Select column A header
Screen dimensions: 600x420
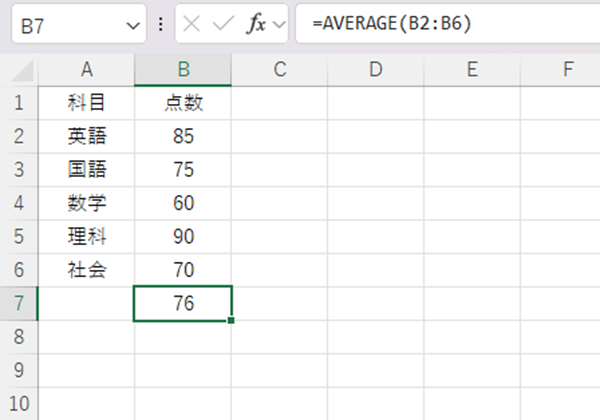[x=86, y=70]
